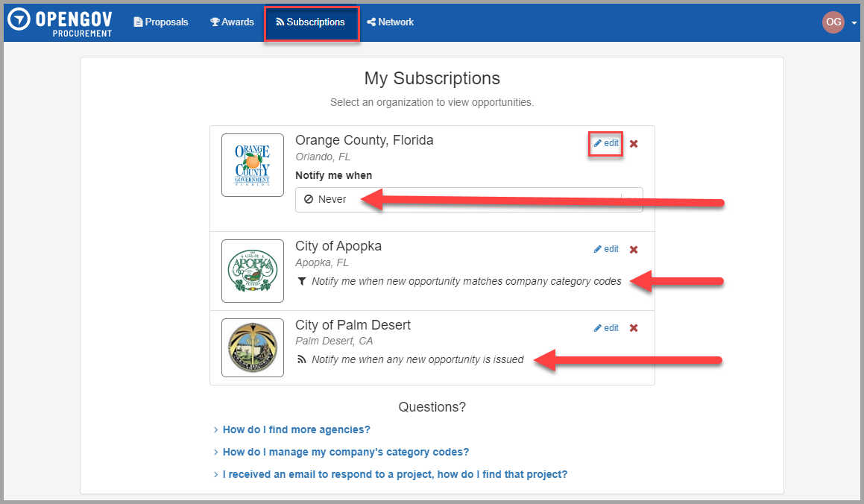Click the RSS icon beside Palm Desert notification
This screenshot has height=504, width=864.
302,359
